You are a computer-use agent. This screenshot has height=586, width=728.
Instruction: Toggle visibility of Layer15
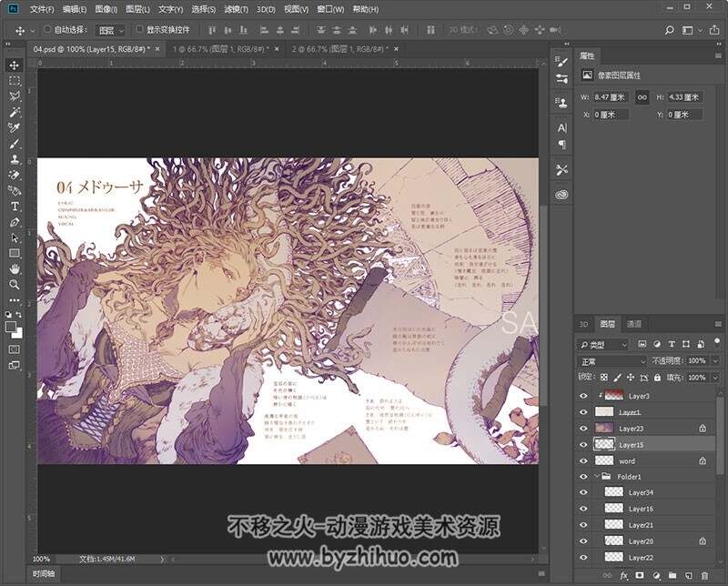point(583,445)
